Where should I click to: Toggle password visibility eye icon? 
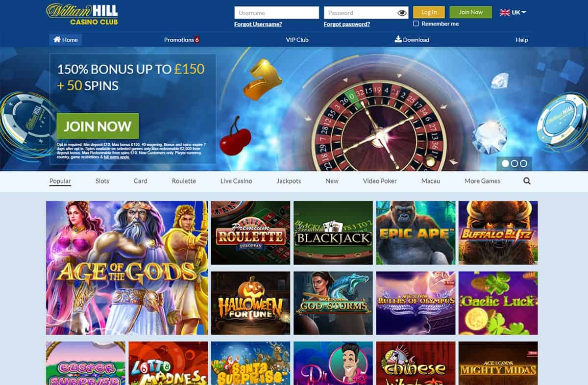pyautogui.click(x=402, y=13)
